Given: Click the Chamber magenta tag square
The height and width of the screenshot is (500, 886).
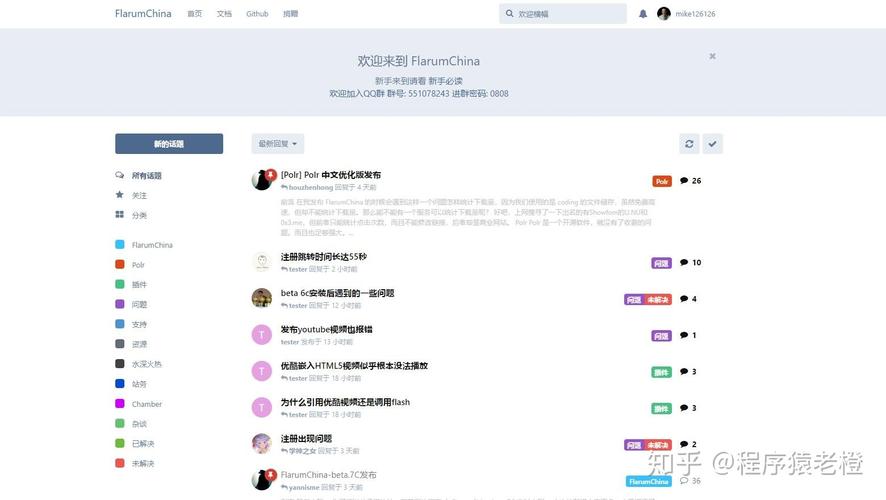Looking at the screenshot, I should click(120, 403).
